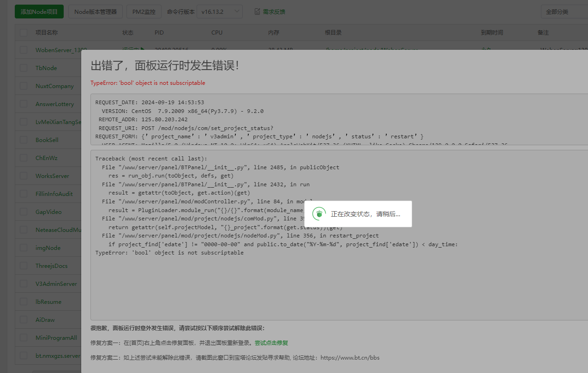This screenshot has width=588, height=373.
Task: Check the bt.nmxgzs.server row checkbox
Action: pyautogui.click(x=24, y=355)
